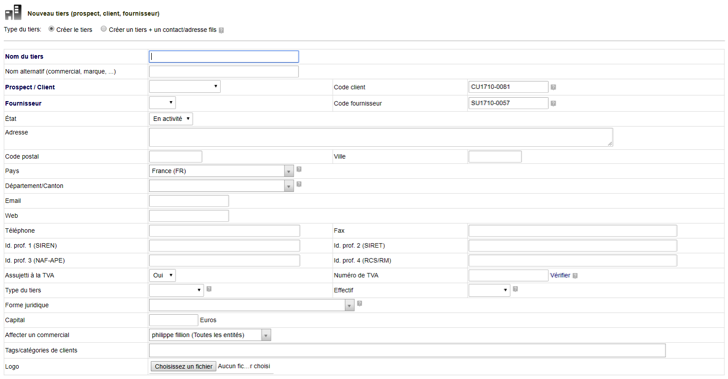728x379 pixels.
Task: Click the info icon beside Code fournisseur
Action: (x=553, y=104)
